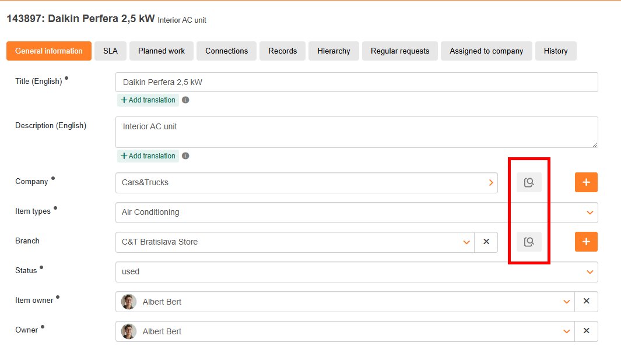
Task: Show info icon beside description translation
Action: (185, 156)
